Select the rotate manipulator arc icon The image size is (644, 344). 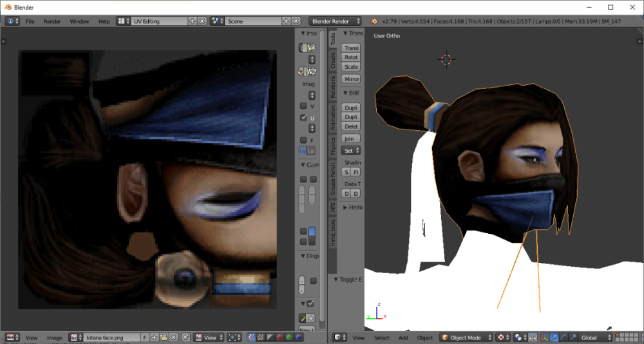click(x=563, y=338)
